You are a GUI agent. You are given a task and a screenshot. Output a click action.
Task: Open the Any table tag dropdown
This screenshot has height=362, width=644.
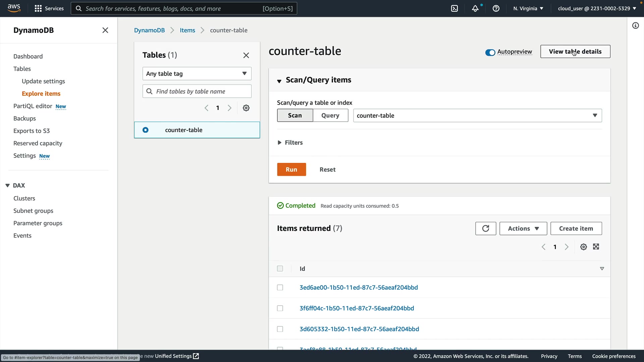click(x=197, y=74)
